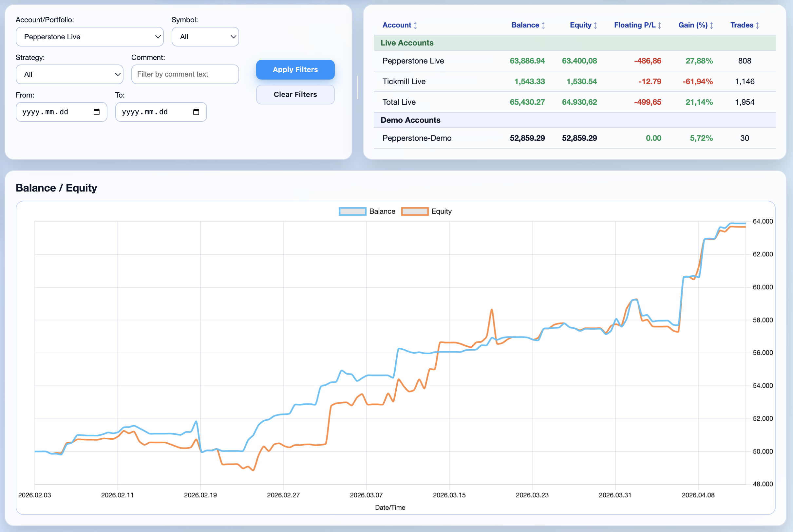This screenshot has height=532, width=793.
Task: Open the Strategy dropdown
Action: click(69, 74)
